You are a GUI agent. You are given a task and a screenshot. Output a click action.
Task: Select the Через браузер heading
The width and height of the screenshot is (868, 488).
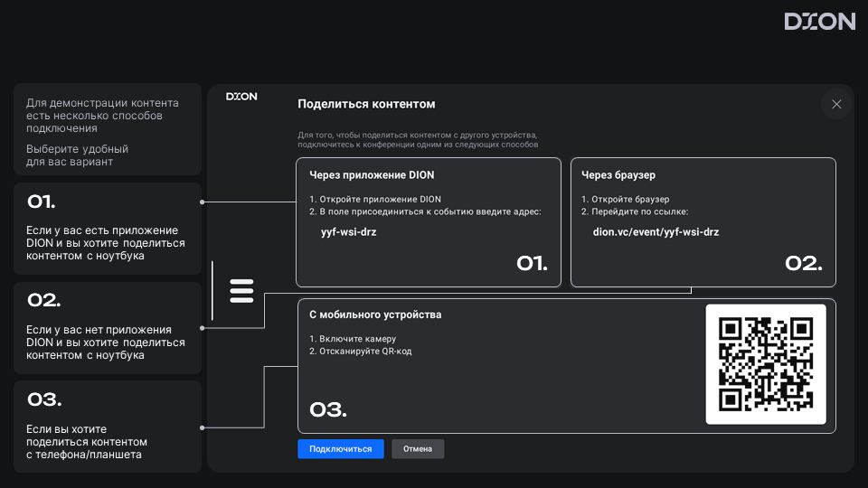[x=618, y=174]
